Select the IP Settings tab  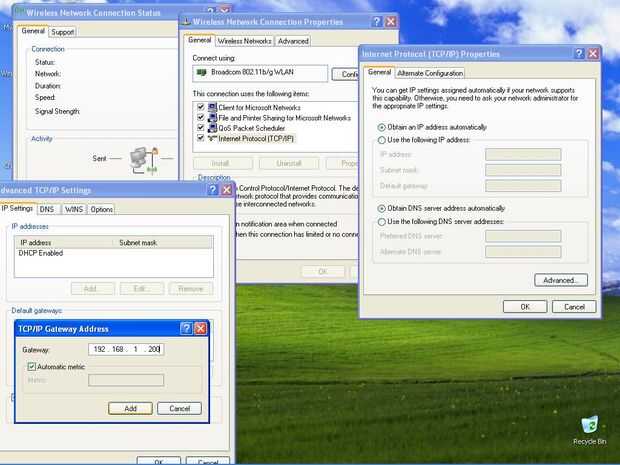(17, 208)
